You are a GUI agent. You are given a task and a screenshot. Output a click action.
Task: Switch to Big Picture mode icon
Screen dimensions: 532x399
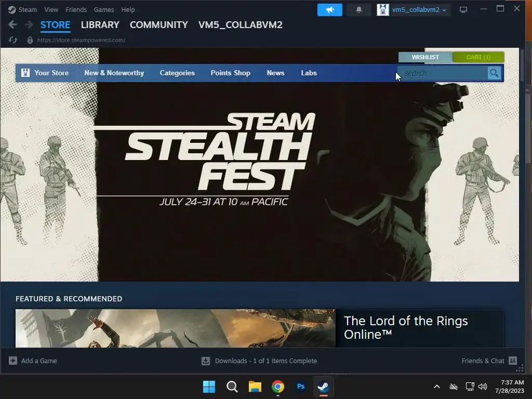[463, 10]
